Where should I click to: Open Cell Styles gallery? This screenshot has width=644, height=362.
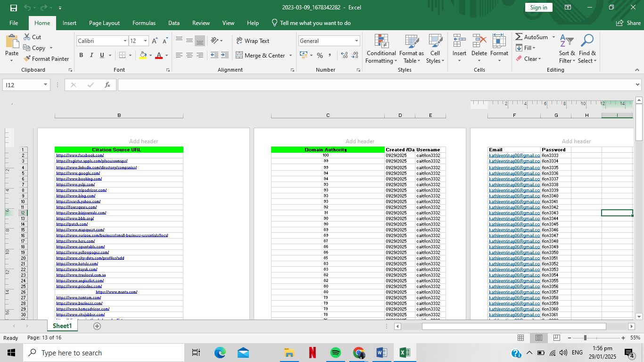click(x=435, y=49)
